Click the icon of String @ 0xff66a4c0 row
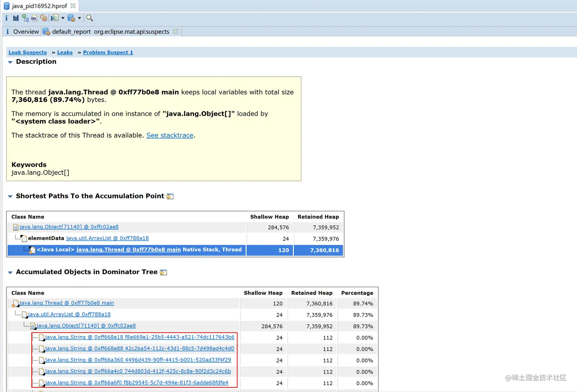Viewport: 577px width, 392px height. 42,372
